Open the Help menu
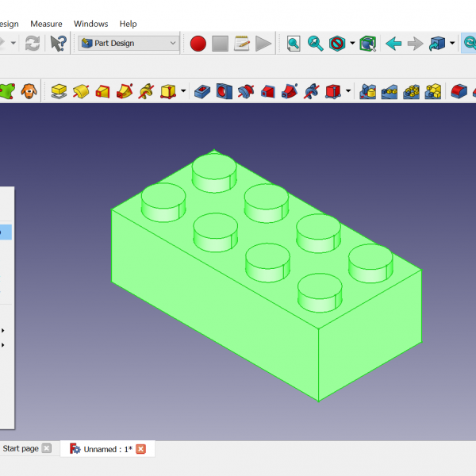The image size is (476, 476). tap(128, 24)
